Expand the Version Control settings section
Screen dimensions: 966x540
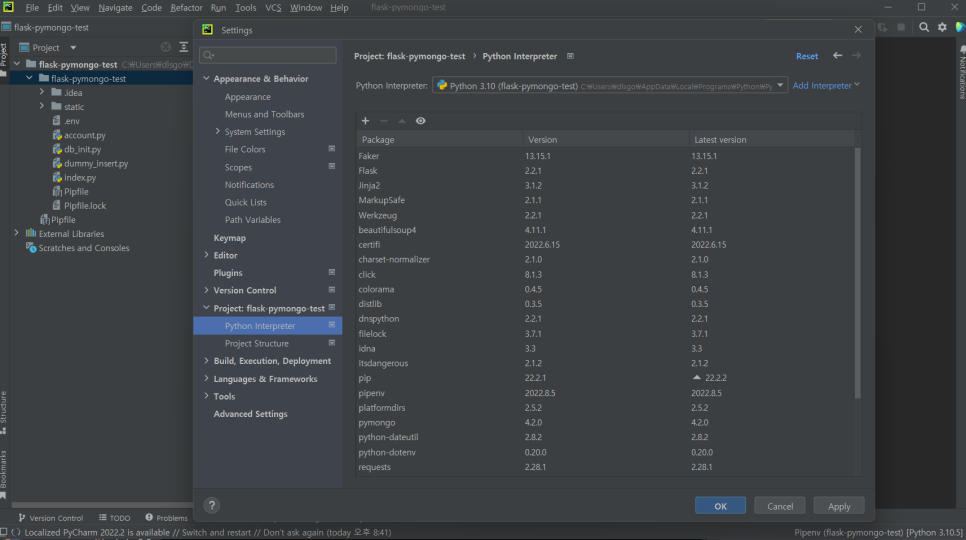(206, 290)
